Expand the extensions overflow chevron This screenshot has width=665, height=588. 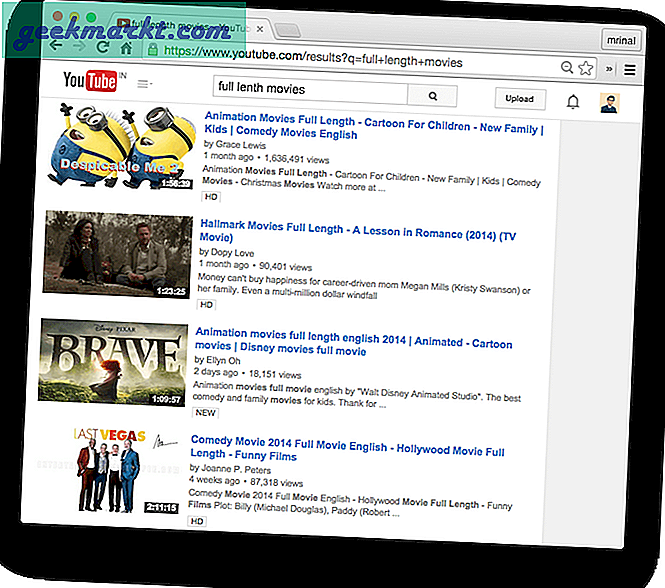(x=609, y=69)
